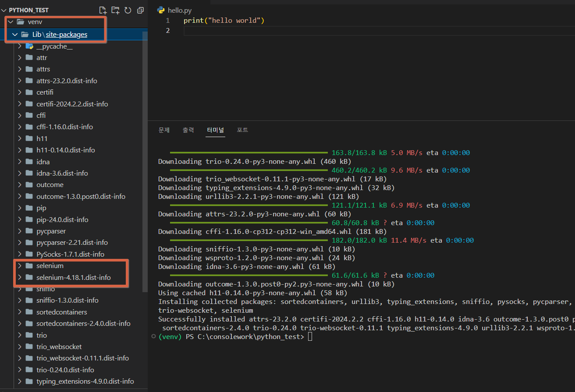This screenshot has width=575, height=392.
Task: Click the 'Successfully installed' terminal line
Action: 366,319
